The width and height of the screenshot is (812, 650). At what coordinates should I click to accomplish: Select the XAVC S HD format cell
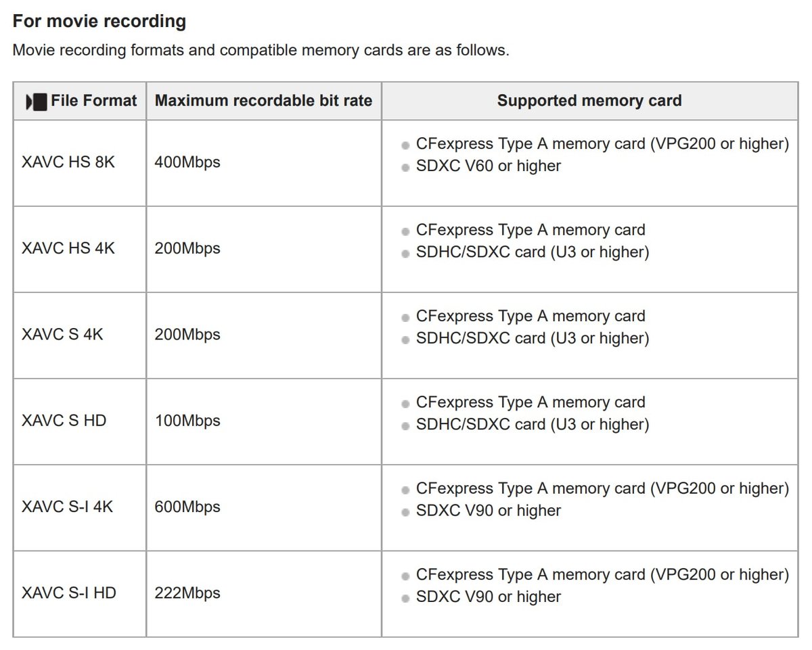pos(64,420)
